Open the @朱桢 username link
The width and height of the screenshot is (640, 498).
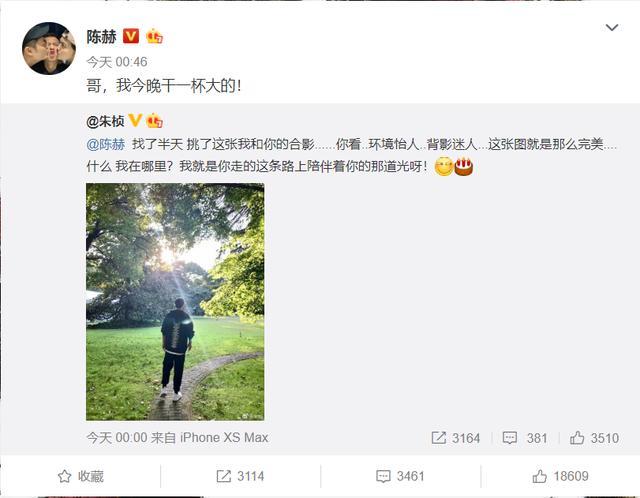click(x=105, y=121)
